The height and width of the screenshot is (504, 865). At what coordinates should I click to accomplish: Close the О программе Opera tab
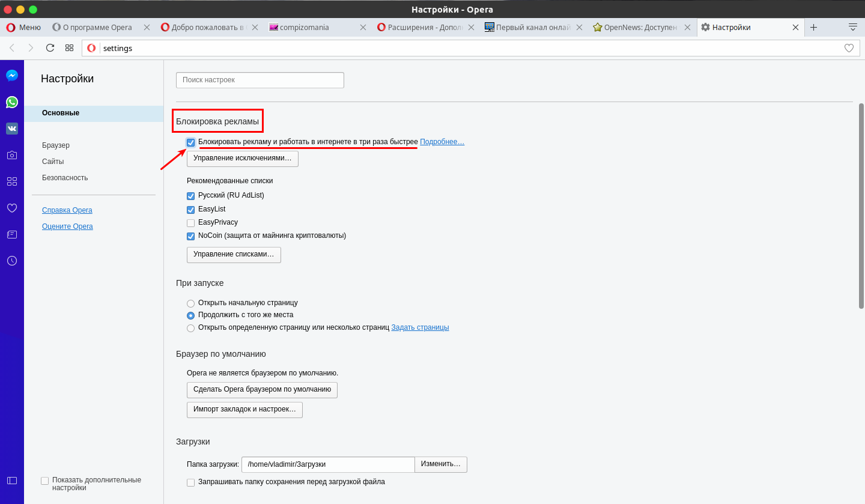[147, 27]
